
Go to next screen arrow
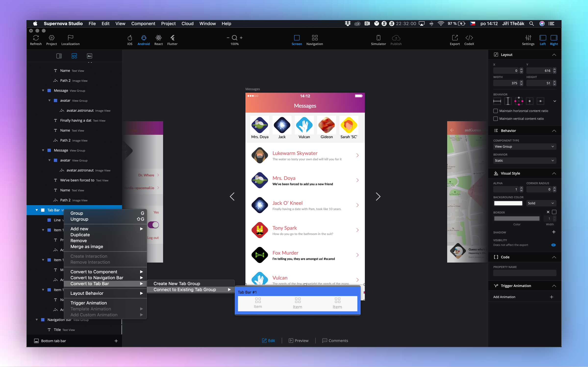point(378,196)
